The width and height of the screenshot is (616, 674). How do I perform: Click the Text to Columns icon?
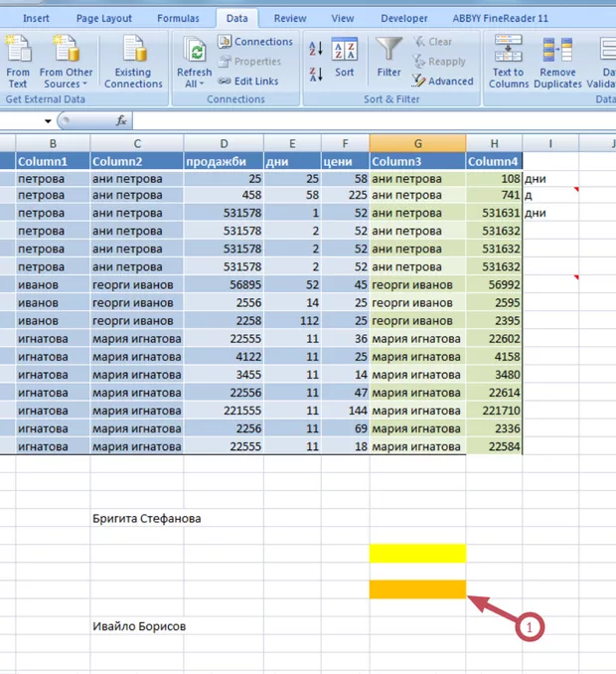pos(508,50)
